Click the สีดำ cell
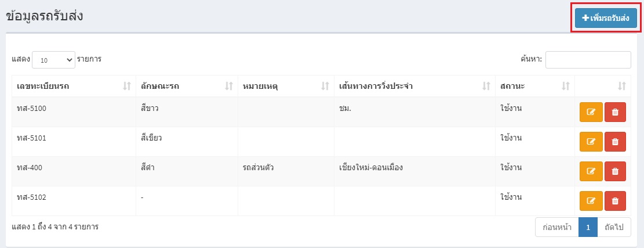Viewport: 644px width, 248px height. click(x=187, y=171)
